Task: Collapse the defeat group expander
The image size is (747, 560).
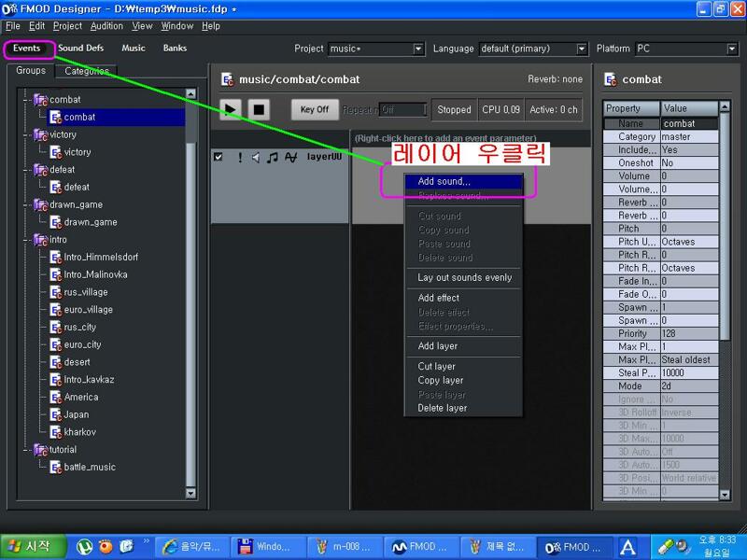Action: click(26, 170)
